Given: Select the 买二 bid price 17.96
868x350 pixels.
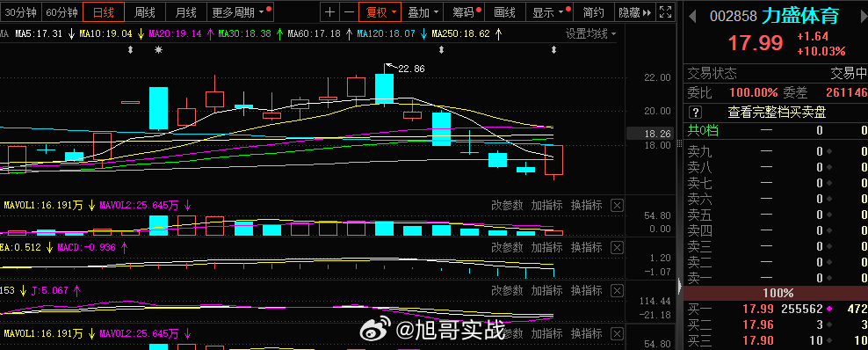Looking at the screenshot, I should click(x=758, y=324).
